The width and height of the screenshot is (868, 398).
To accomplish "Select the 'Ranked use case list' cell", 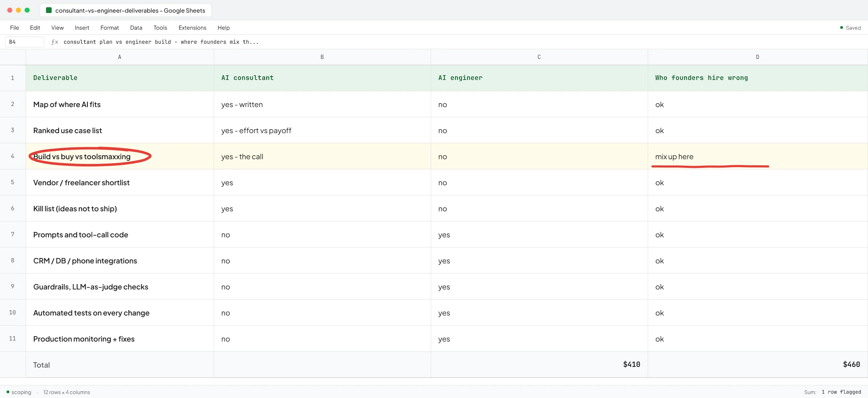I will 120,130.
